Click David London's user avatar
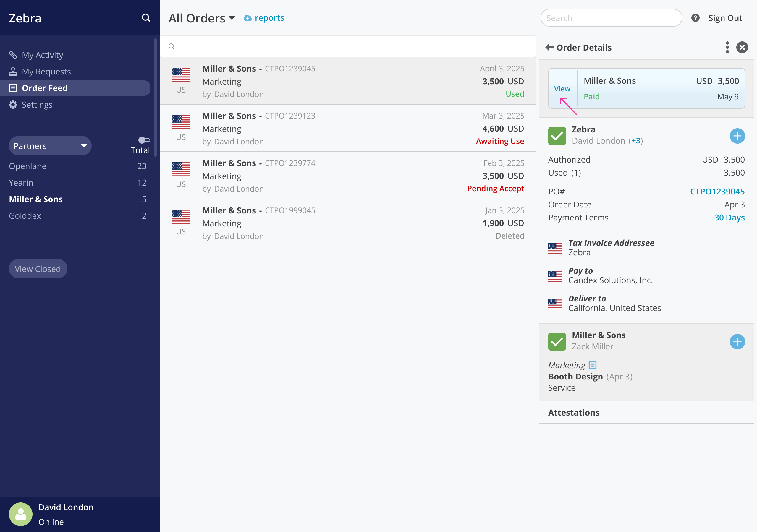Image resolution: width=757 pixels, height=532 pixels. pos(21,514)
